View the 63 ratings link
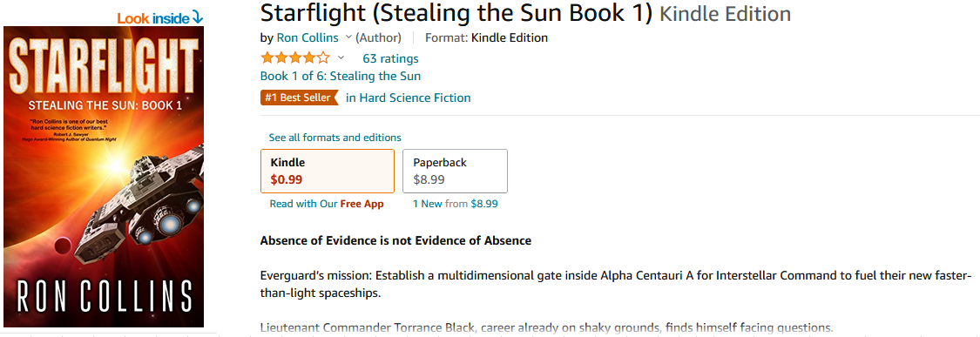Viewport: 980px width, 337px height. (x=390, y=58)
